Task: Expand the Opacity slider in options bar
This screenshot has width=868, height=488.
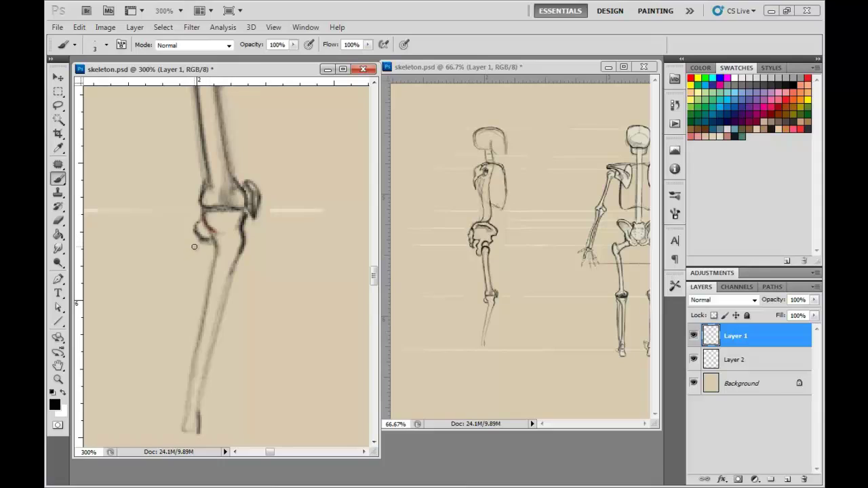Action: (294, 45)
